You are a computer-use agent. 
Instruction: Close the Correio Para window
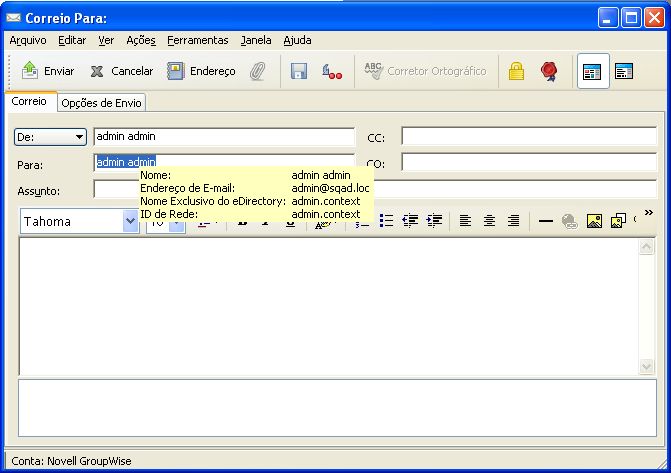tap(654, 18)
